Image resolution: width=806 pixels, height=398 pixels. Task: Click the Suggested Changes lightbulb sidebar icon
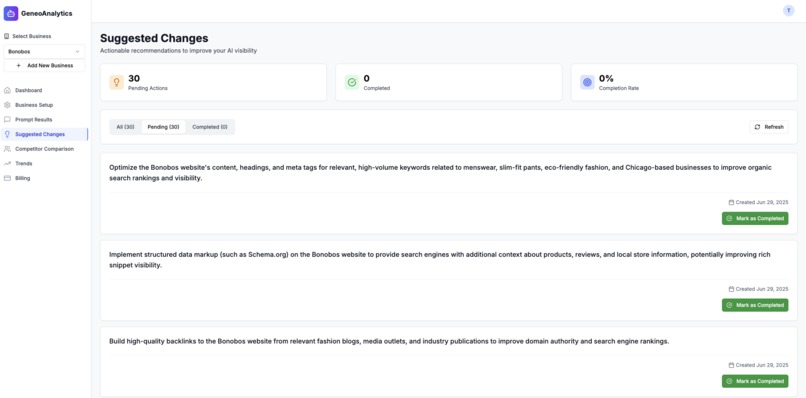click(7, 134)
